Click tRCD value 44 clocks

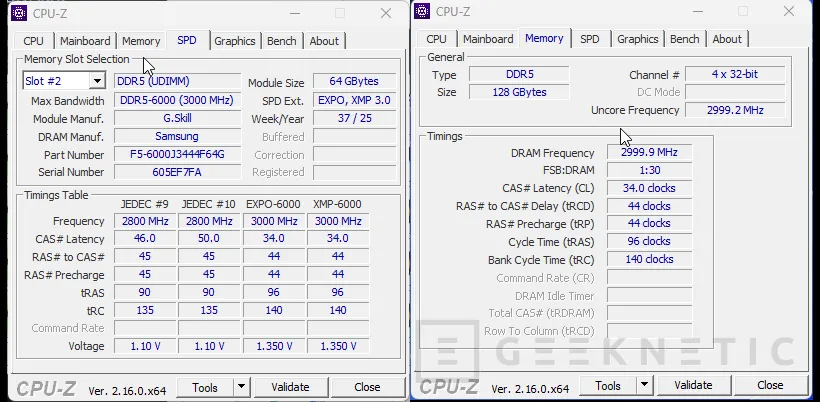[649, 206]
